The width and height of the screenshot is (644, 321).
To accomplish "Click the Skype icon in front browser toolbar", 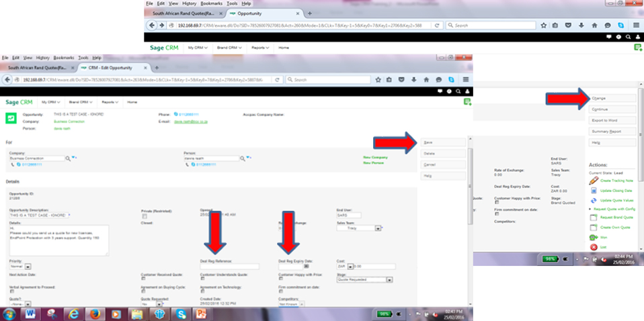I will pos(451,80).
